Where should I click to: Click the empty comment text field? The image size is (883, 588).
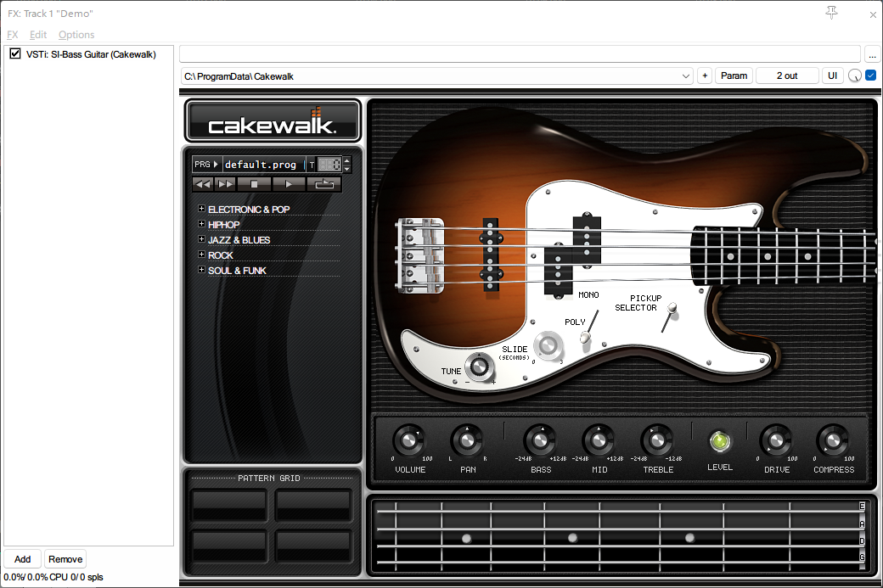pyautogui.click(x=520, y=54)
